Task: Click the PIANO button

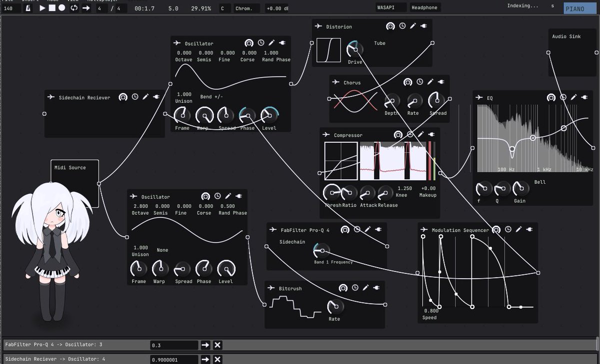Action: [x=580, y=8]
